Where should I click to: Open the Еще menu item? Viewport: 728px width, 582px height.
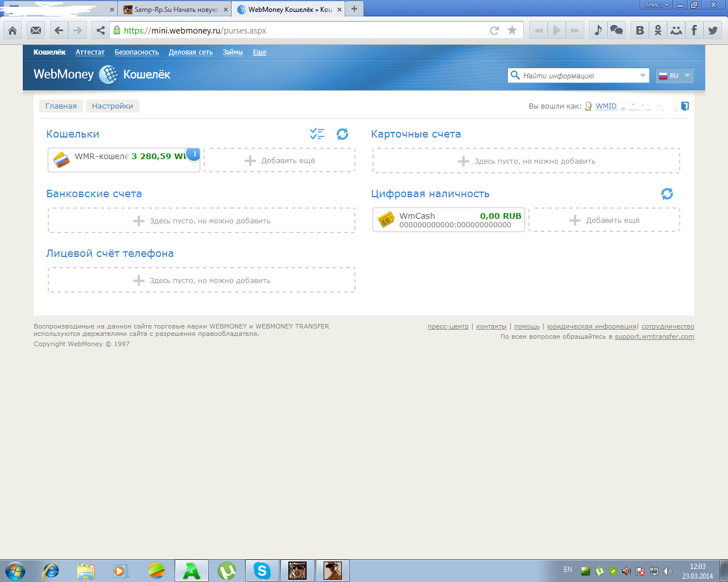pyautogui.click(x=259, y=52)
